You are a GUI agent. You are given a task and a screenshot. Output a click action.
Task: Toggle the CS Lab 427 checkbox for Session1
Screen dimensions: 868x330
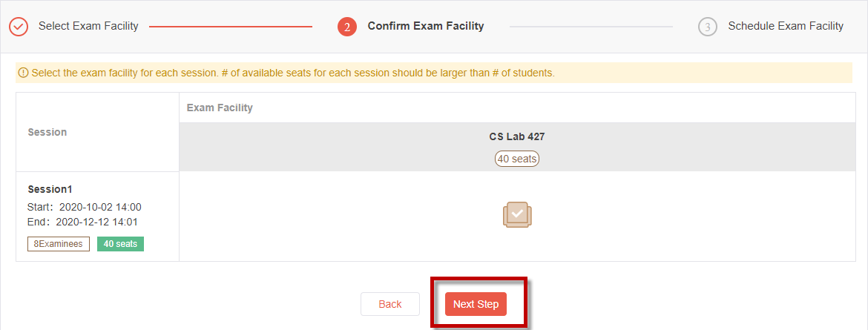517,214
